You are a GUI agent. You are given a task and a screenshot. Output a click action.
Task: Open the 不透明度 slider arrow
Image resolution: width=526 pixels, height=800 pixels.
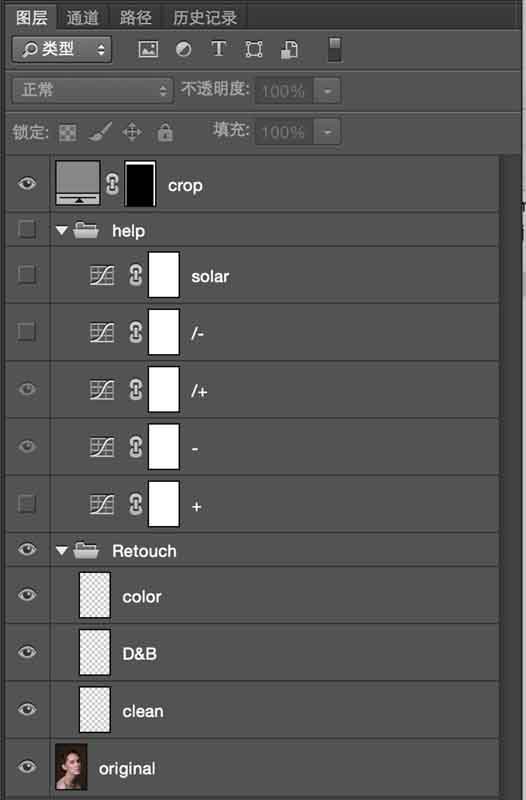(x=327, y=91)
